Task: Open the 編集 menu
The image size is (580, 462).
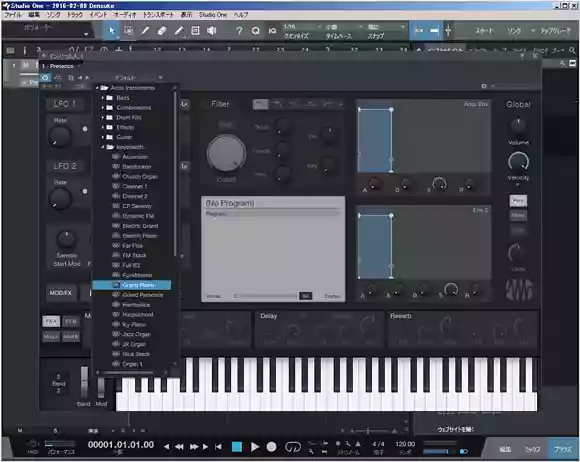Action: pyautogui.click(x=34, y=15)
